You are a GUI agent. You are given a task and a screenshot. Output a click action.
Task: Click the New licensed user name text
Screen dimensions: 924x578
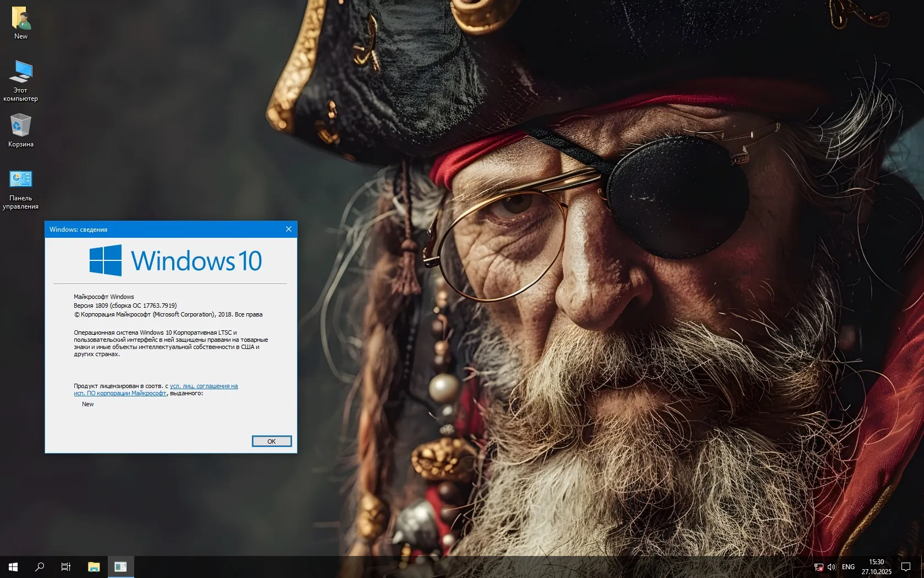tap(87, 403)
